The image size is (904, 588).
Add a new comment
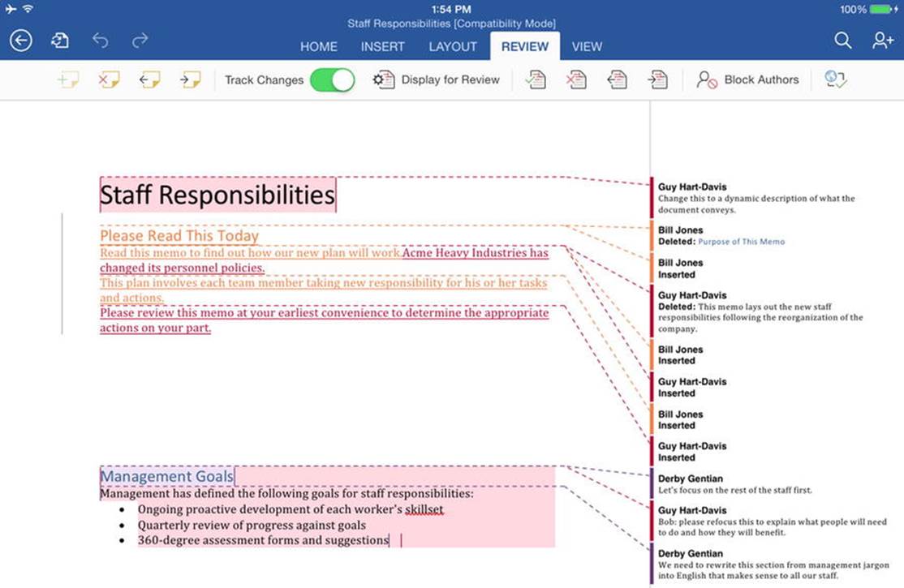(x=68, y=79)
